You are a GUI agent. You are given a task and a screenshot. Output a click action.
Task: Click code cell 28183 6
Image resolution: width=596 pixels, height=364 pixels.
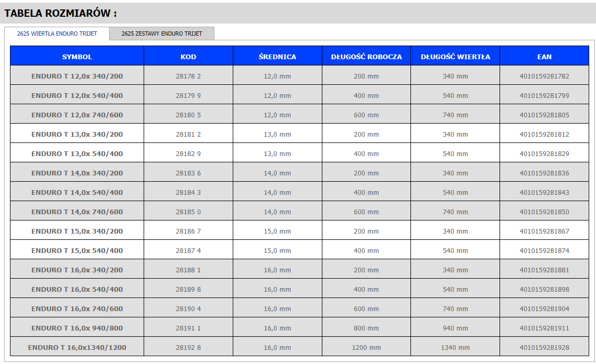[188, 173]
